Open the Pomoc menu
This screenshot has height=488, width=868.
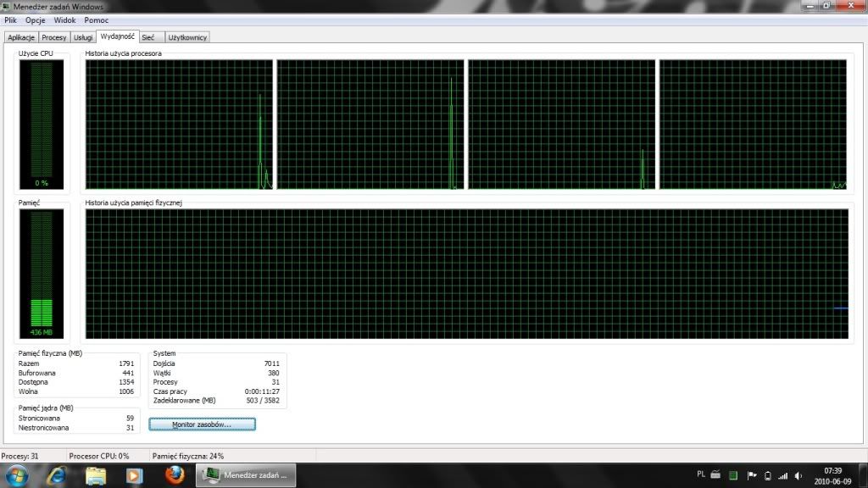(97, 20)
